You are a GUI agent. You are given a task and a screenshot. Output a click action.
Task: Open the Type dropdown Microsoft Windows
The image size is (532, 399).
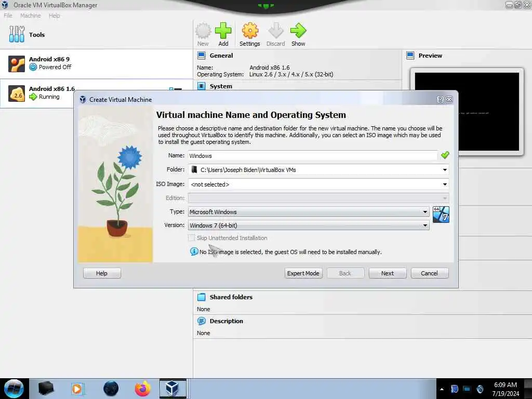point(309,212)
